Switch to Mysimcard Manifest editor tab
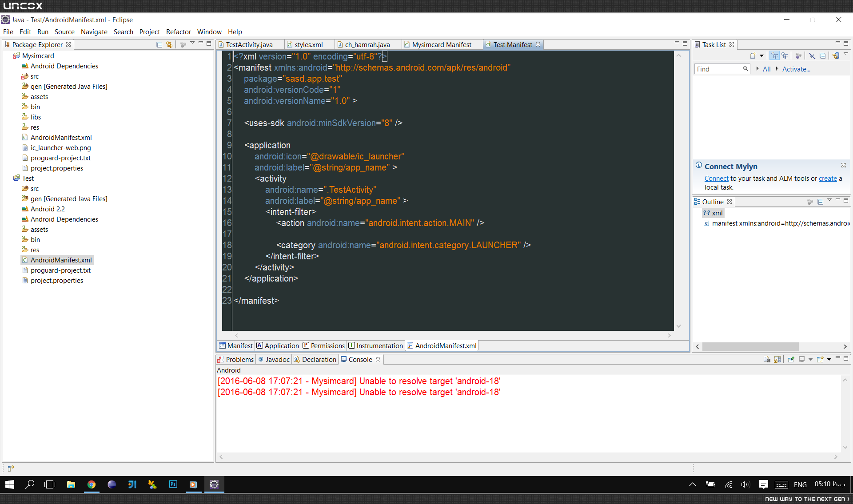The width and height of the screenshot is (853, 504). point(442,44)
